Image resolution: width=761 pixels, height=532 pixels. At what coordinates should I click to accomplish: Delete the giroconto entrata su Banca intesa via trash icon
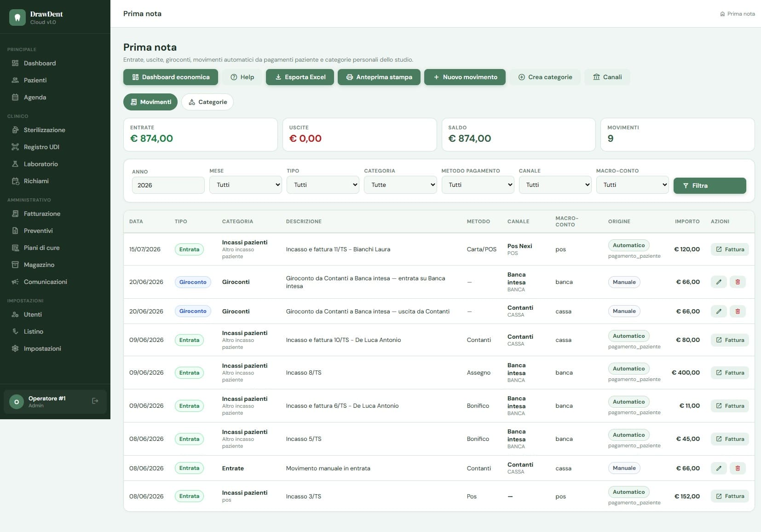coord(738,282)
